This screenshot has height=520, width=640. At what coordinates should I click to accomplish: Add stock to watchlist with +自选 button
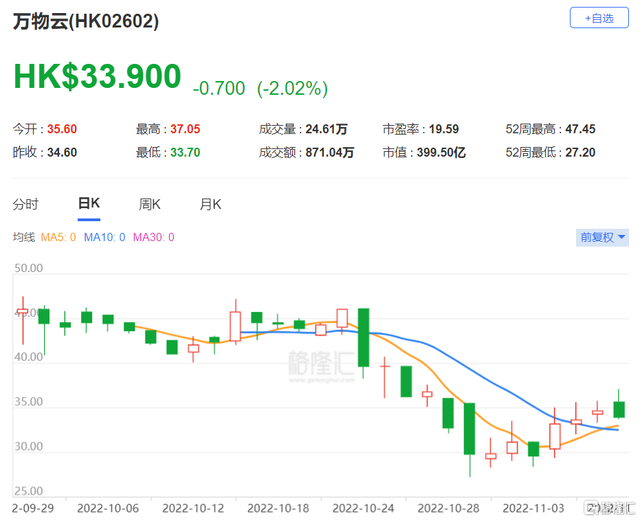coord(599,18)
